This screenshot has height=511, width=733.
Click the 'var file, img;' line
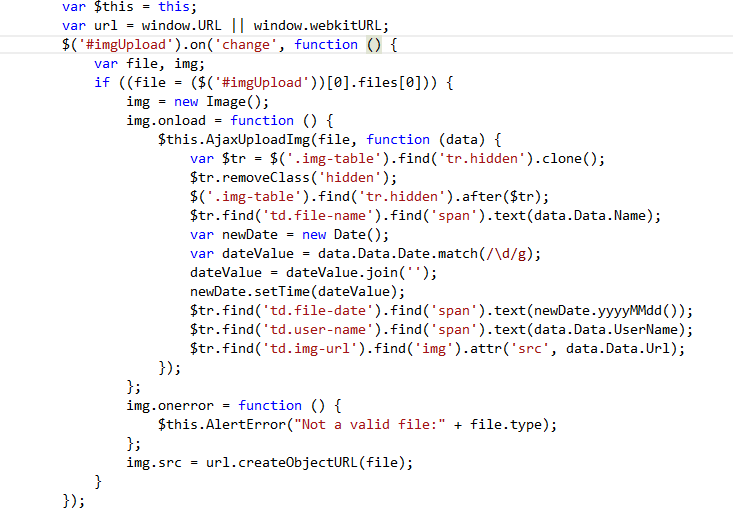149,64
